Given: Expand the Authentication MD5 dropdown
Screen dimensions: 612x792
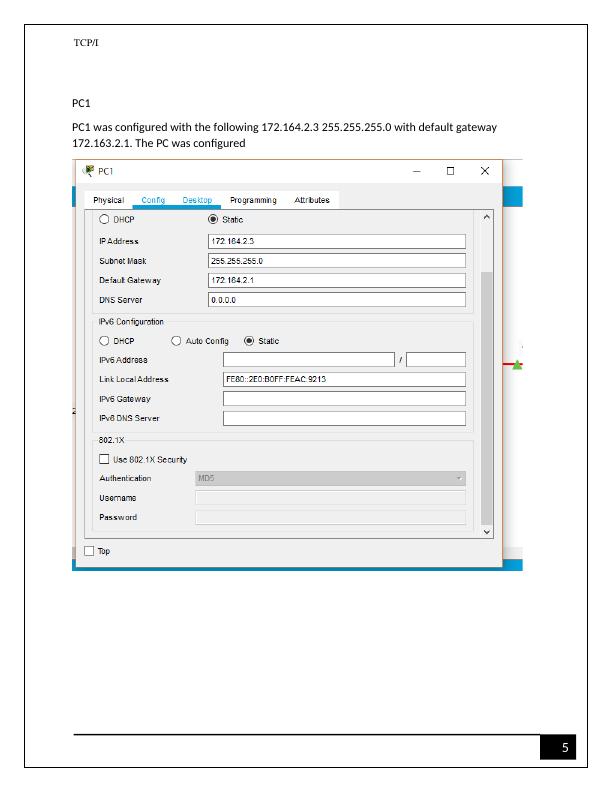Looking at the screenshot, I should pos(330,478).
